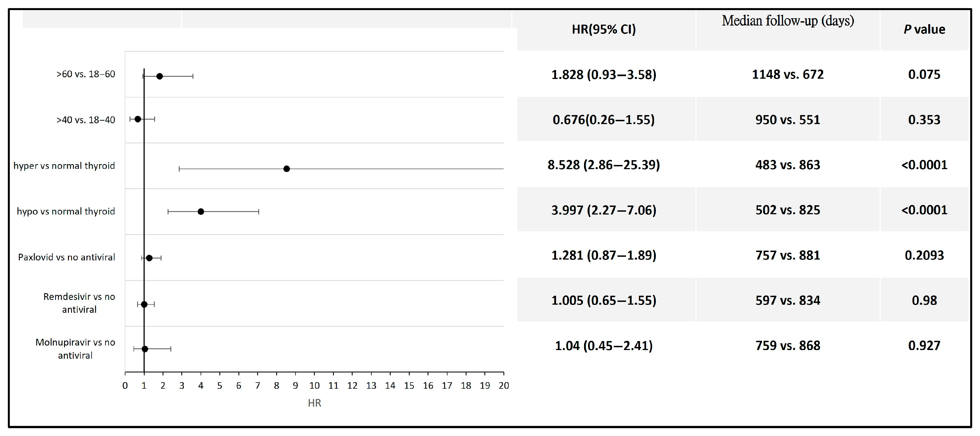Click the 10 tick label on the axis
The width and height of the screenshot is (980, 436).
click(x=314, y=385)
